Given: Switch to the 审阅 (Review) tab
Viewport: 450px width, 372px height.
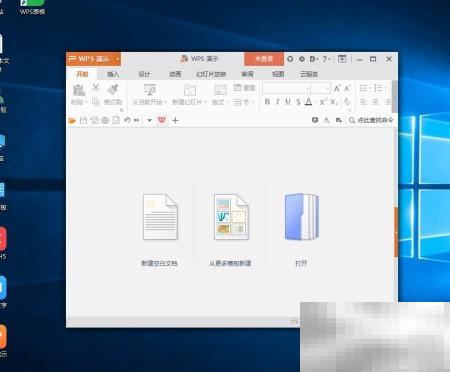Looking at the screenshot, I should pos(247,74).
